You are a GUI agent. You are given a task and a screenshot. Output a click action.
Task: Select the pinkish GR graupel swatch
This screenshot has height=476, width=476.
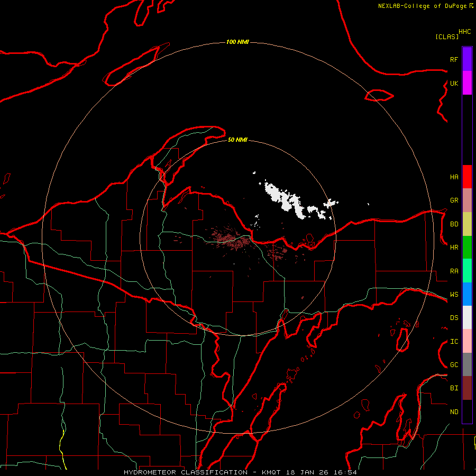(467, 200)
